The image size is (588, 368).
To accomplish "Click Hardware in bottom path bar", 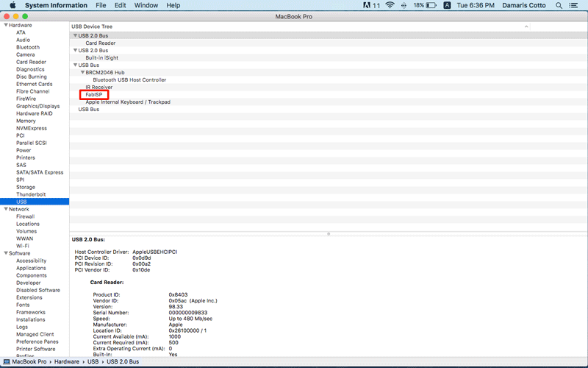I will pyautogui.click(x=67, y=361).
